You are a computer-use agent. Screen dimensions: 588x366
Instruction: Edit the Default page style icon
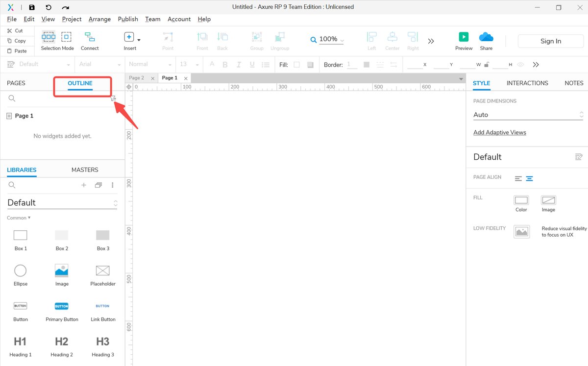tap(579, 157)
